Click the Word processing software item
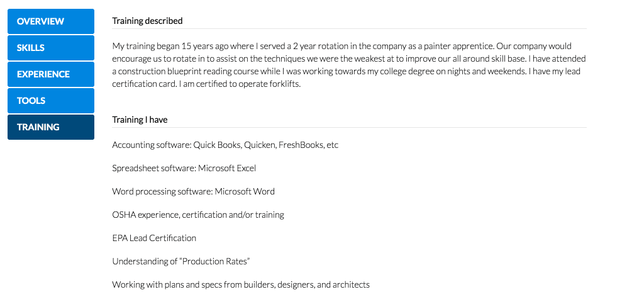 click(194, 191)
